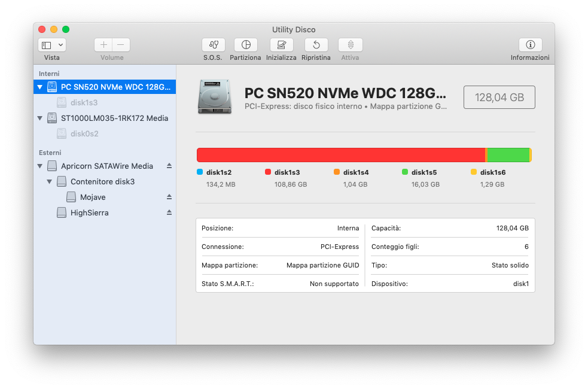Click the red close window button
The height and width of the screenshot is (389, 588).
42,29
